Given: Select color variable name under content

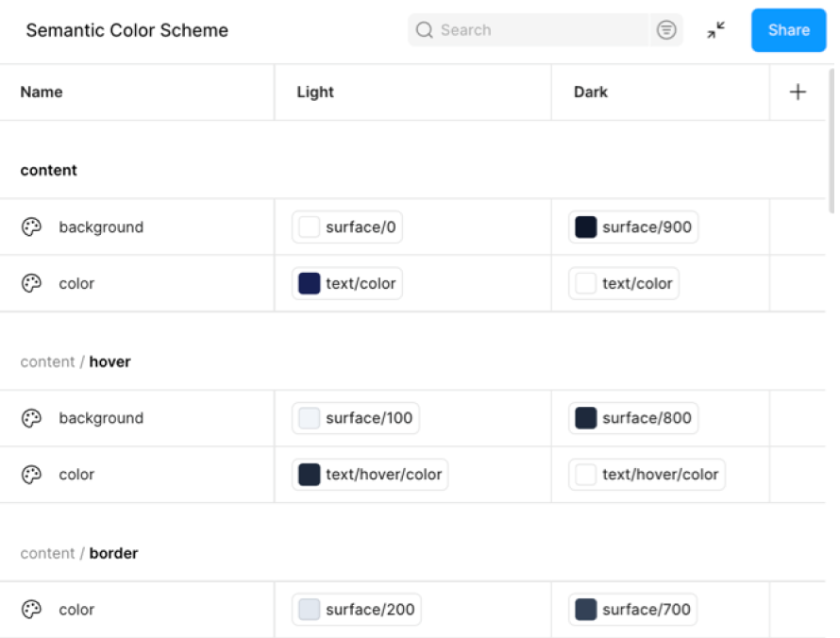Looking at the screenshot, I should pos(76,283).
